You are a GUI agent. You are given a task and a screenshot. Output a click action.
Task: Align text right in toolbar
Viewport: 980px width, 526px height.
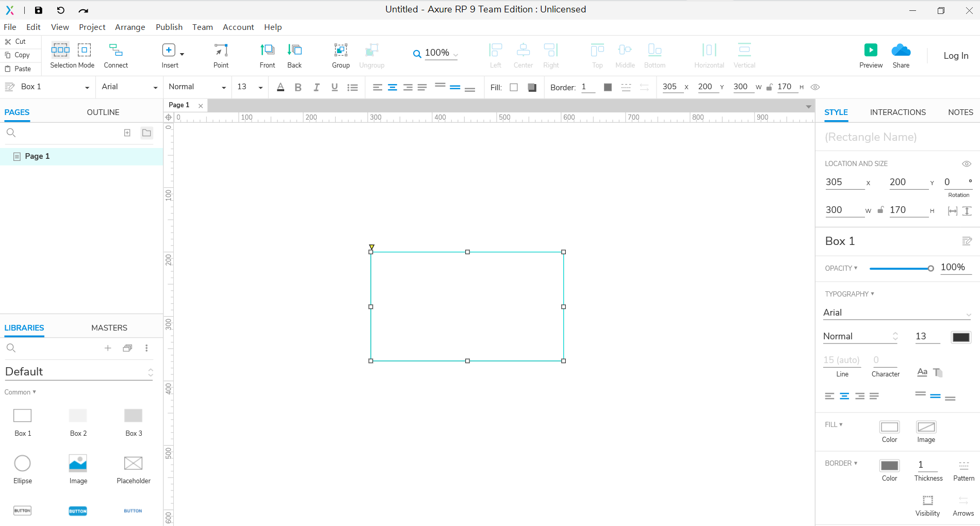tap(407, 87)
